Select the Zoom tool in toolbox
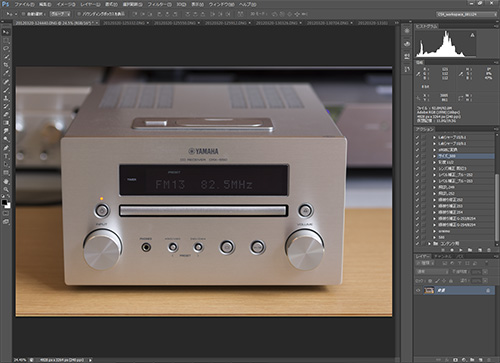Viewport: 500px width, 363px height. click(x=6, y=189)
